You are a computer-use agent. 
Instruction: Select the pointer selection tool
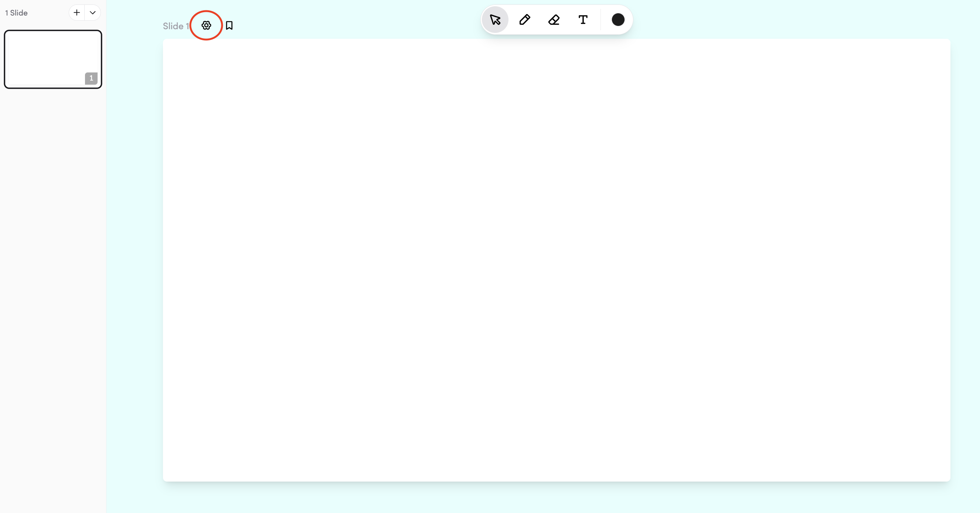click(x=495, y=20)
